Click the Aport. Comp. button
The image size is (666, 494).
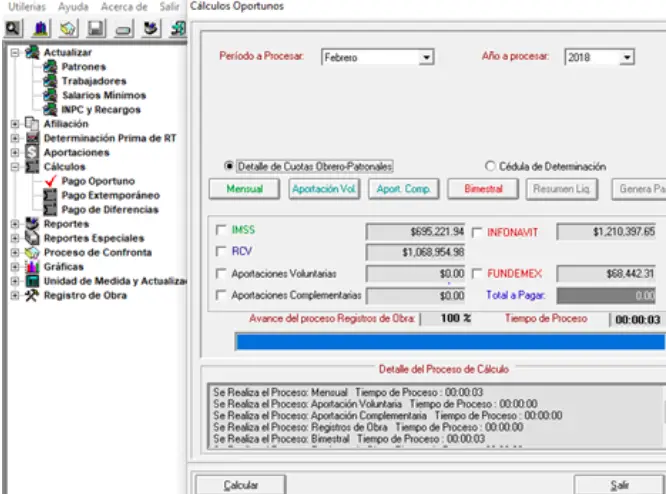pyautogui.click(x=404, y=189)
